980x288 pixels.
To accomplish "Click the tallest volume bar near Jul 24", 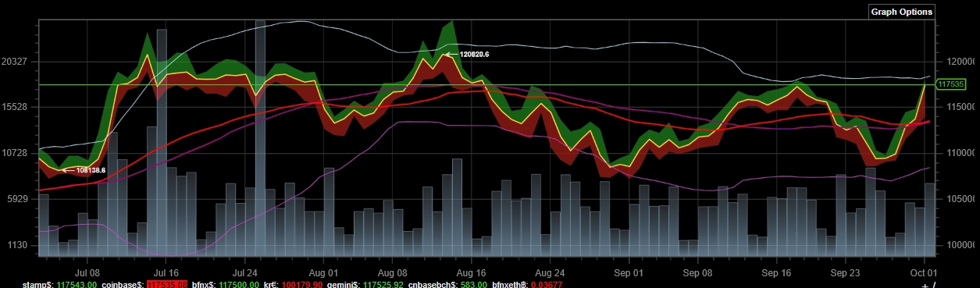I will [x=261, y=137].
